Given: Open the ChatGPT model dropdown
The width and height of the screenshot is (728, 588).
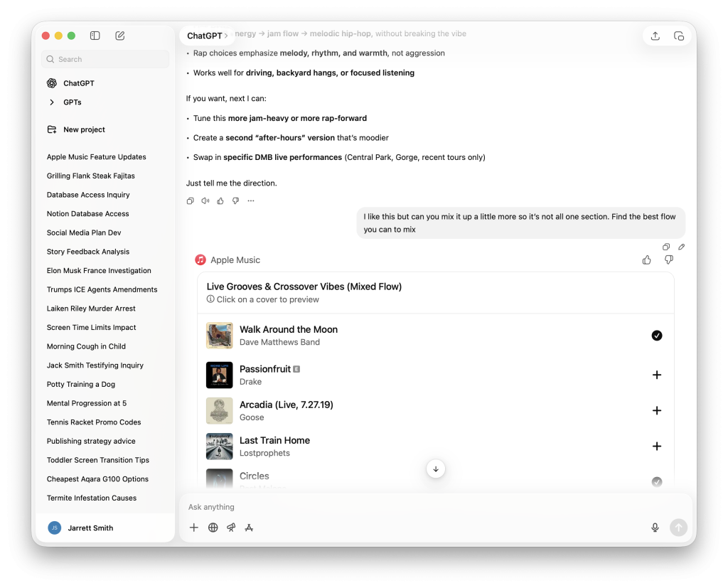Looking at the screenshot, I should point(207,35).
